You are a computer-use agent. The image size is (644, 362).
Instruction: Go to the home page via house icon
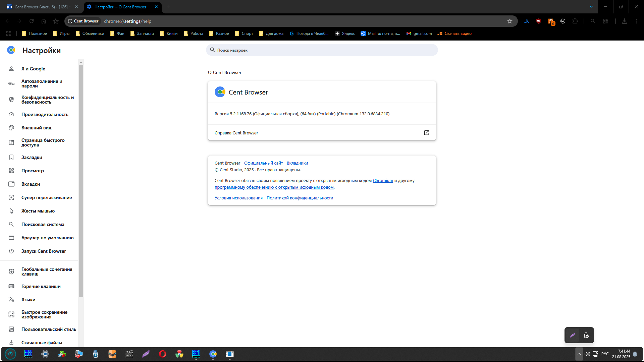[x=44, y=21]
